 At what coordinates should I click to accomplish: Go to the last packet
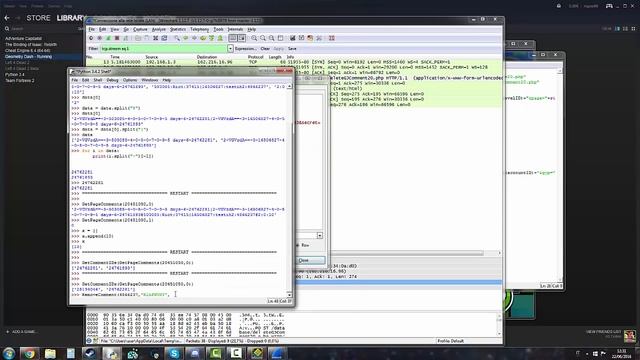pyautogui.click(x=220, y=38)
